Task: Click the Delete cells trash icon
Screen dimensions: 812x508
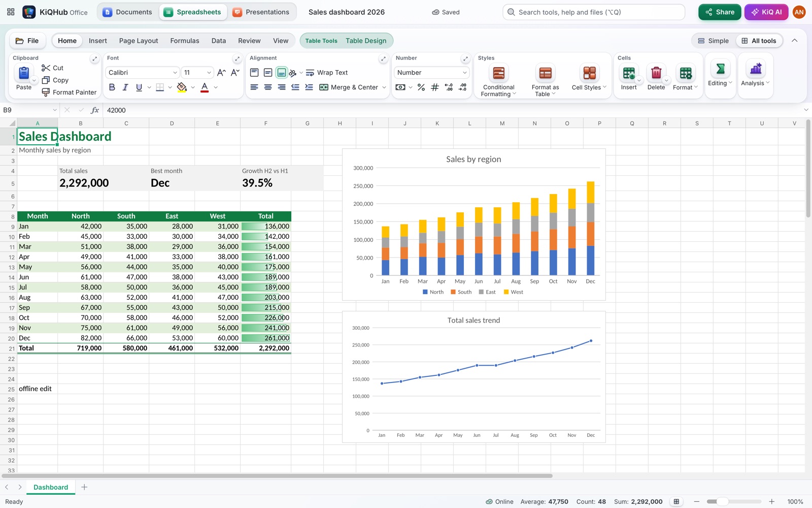Action: pos(656,73)
